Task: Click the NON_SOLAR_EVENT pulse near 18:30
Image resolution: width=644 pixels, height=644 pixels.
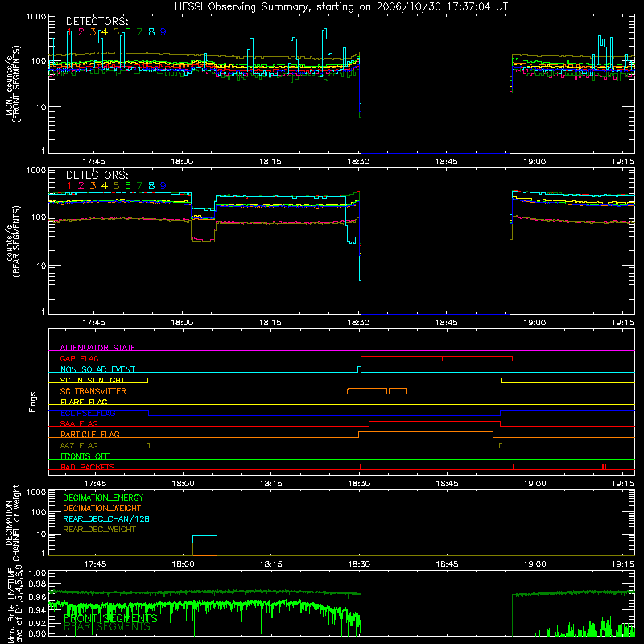Action: pos(360,369)
